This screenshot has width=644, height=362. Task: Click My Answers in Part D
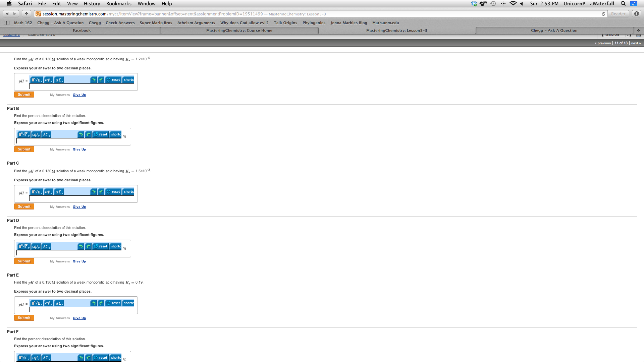click(x=60, y=261)
